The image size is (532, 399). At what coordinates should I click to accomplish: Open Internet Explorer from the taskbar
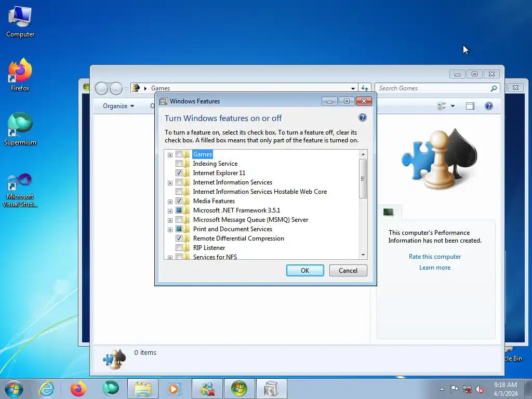pos(46,389)
